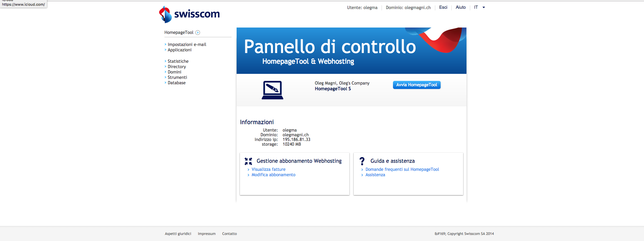The width and height of the screenshot is (644, 241).
Task: Click the Gestione abbonamento Webhosting heading
Action: pyautogui.click(x=299, y=161)
